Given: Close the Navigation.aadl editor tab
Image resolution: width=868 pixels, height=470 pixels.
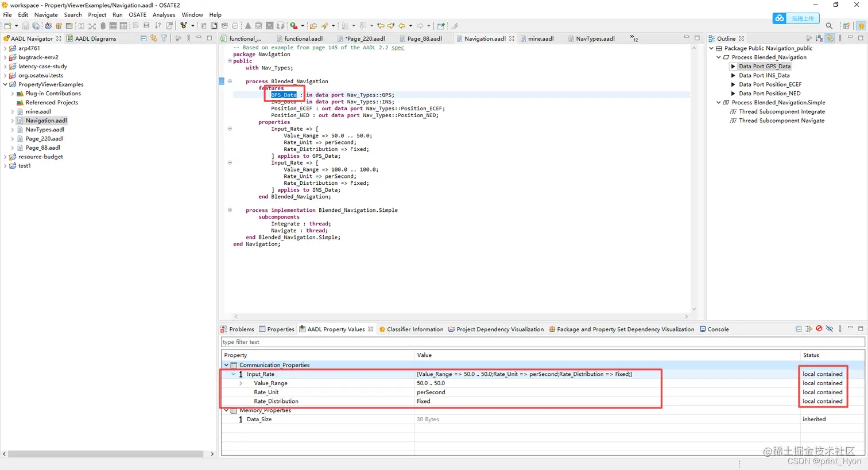Looking at the screenshot, I should 511,38.
